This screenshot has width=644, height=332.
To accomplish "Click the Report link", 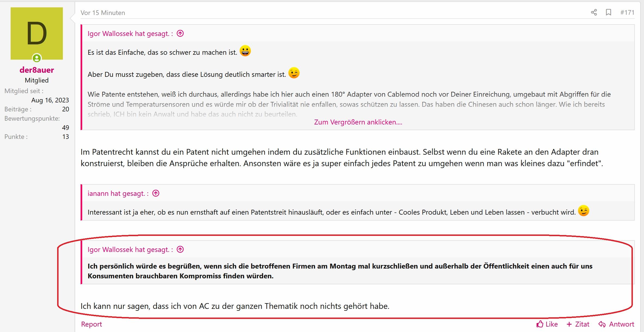I will point(91,324).
